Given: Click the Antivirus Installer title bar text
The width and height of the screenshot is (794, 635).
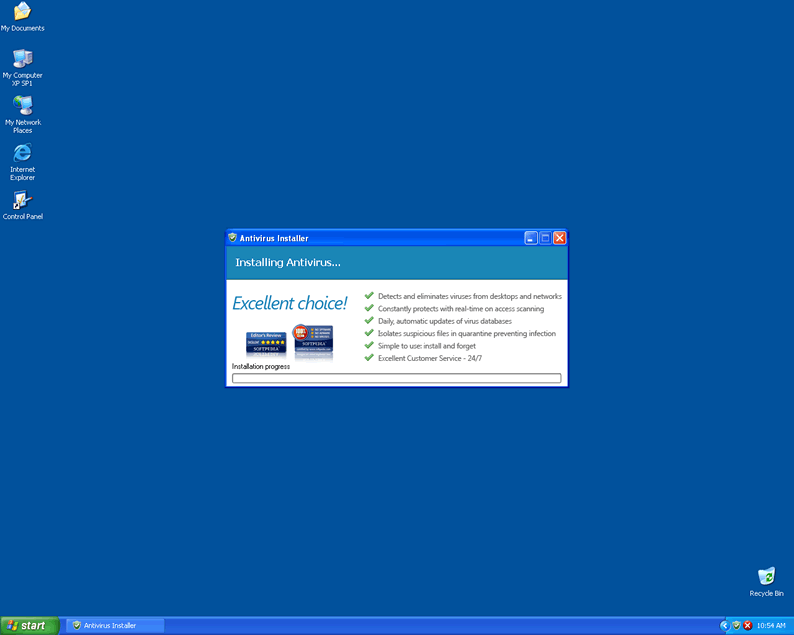Looking at the screenshot, I should (x=274, y=238).
